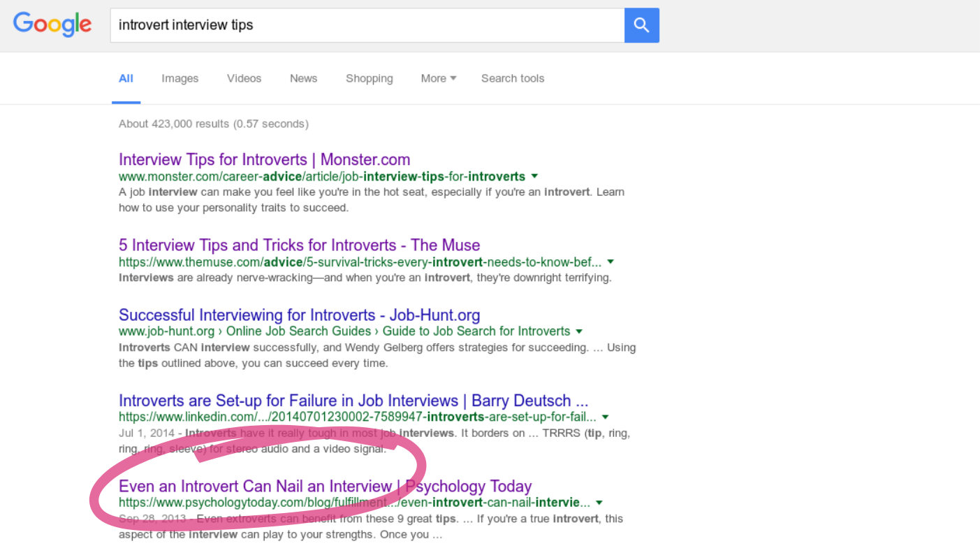Click the snippet starting 'A job interview can make'
The height and width of the screenshot is (560, 980).
tap(372, 200)
